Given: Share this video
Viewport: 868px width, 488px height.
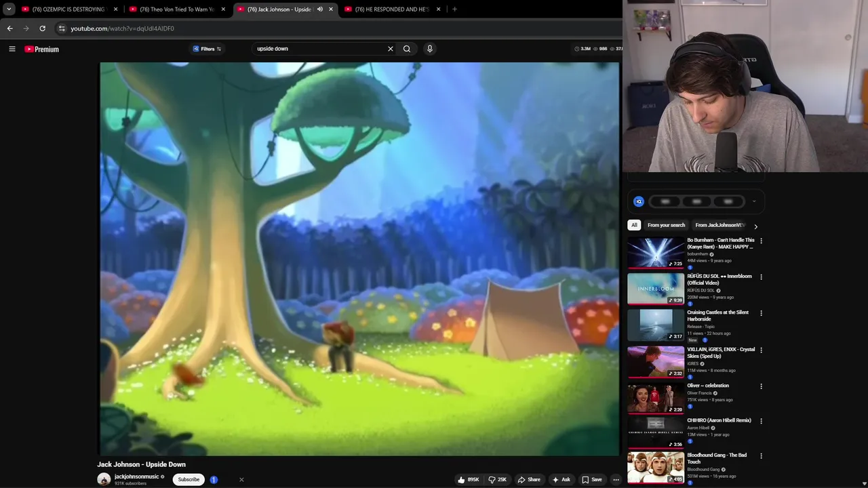Looking at the screenshot, I should tap(529, 479).
